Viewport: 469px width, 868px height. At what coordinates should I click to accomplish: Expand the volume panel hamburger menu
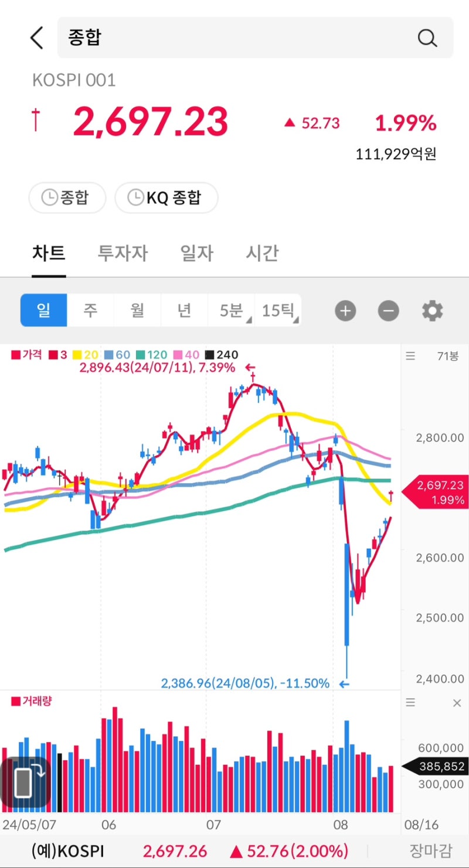(x=410, y=703)
